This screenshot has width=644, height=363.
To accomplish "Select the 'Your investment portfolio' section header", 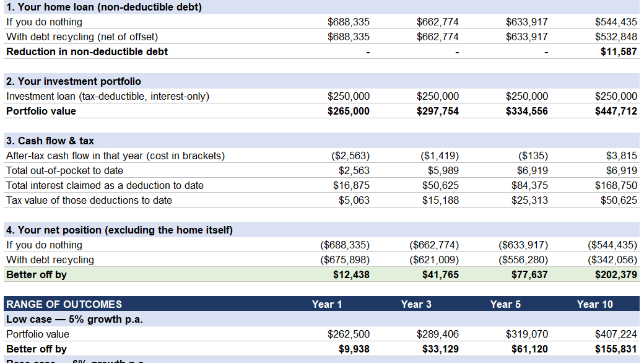I will pos(321,81).
